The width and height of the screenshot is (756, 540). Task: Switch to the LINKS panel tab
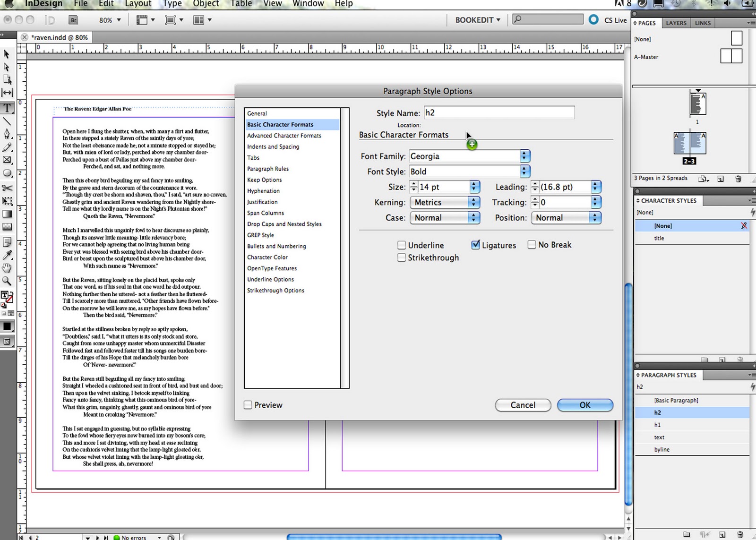pyautogui.click(x=703, y=23)
